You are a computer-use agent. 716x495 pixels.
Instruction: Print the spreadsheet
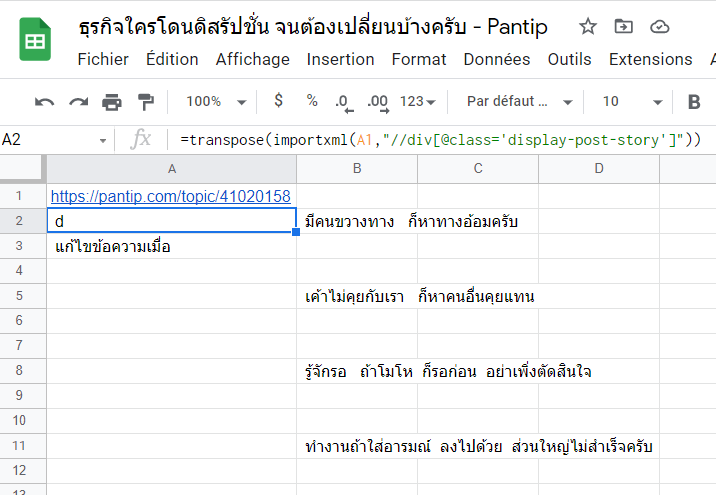coord(112,102)
